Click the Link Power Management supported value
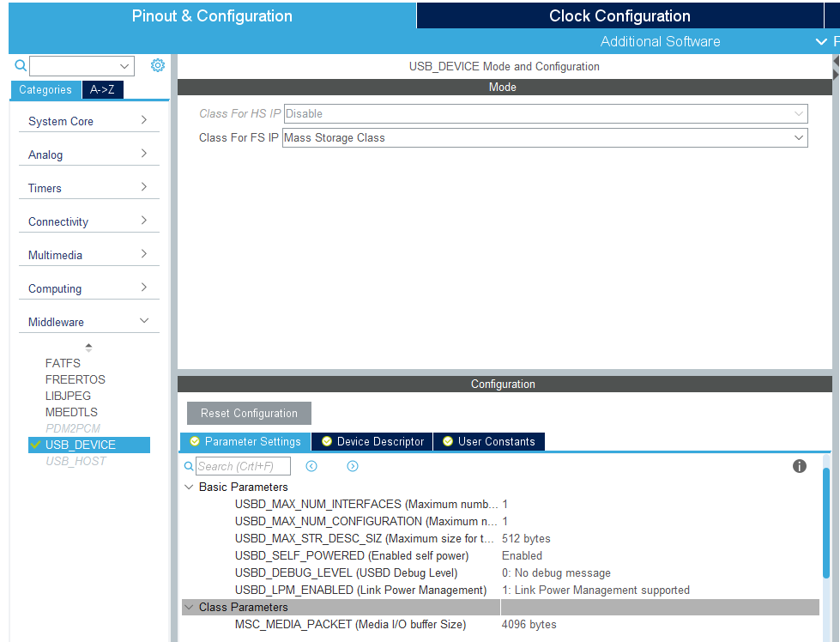 (595, 590)
